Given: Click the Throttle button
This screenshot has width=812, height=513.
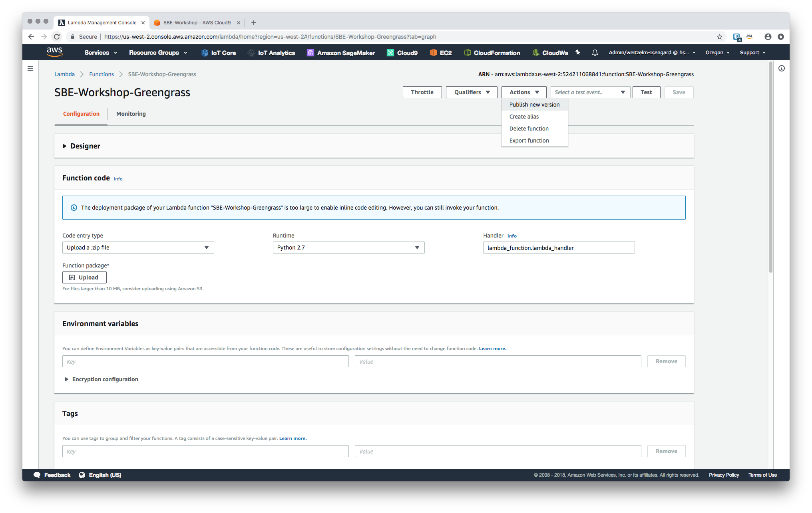Looking at the screenshot, I should click(x=422, y=92).
